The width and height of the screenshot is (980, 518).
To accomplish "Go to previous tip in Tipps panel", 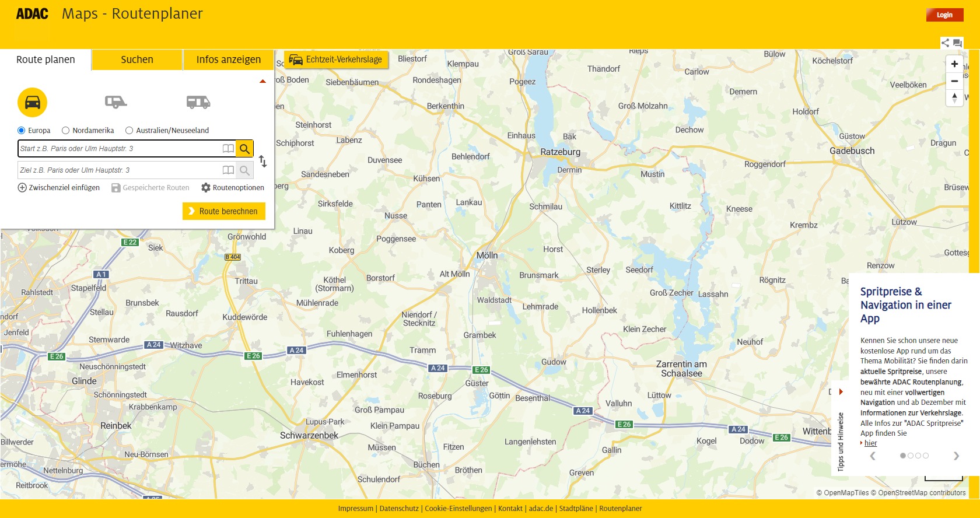I will (873, 456).
